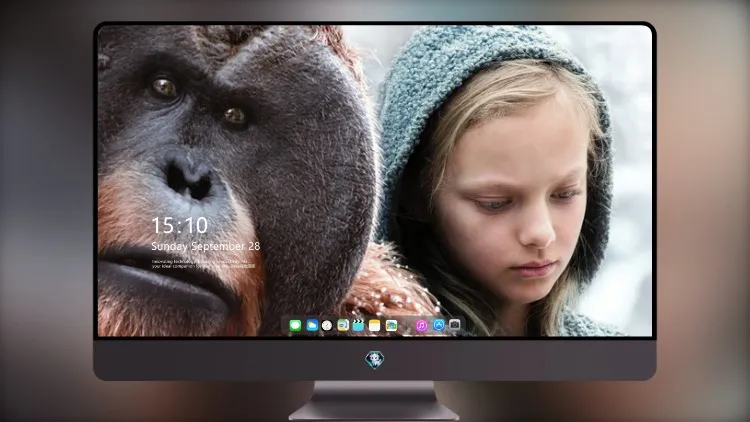Launch the clapperboard video app in dock

coord(358,326)
